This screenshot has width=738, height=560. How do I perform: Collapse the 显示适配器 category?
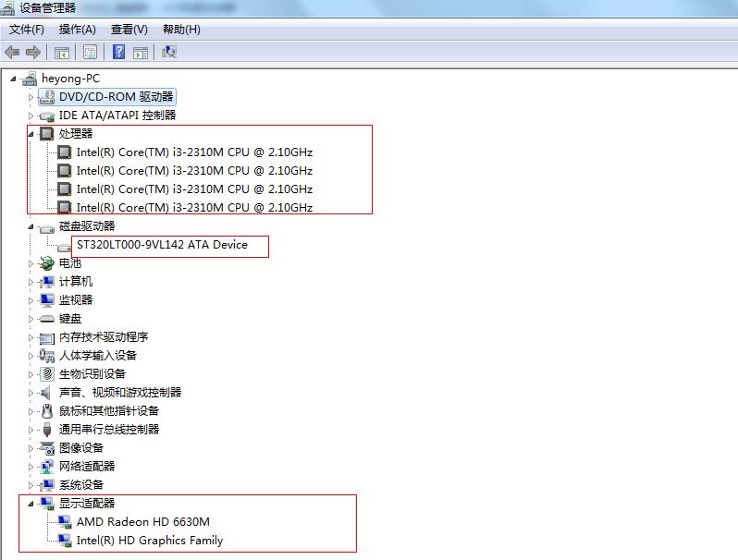(31, 504)
